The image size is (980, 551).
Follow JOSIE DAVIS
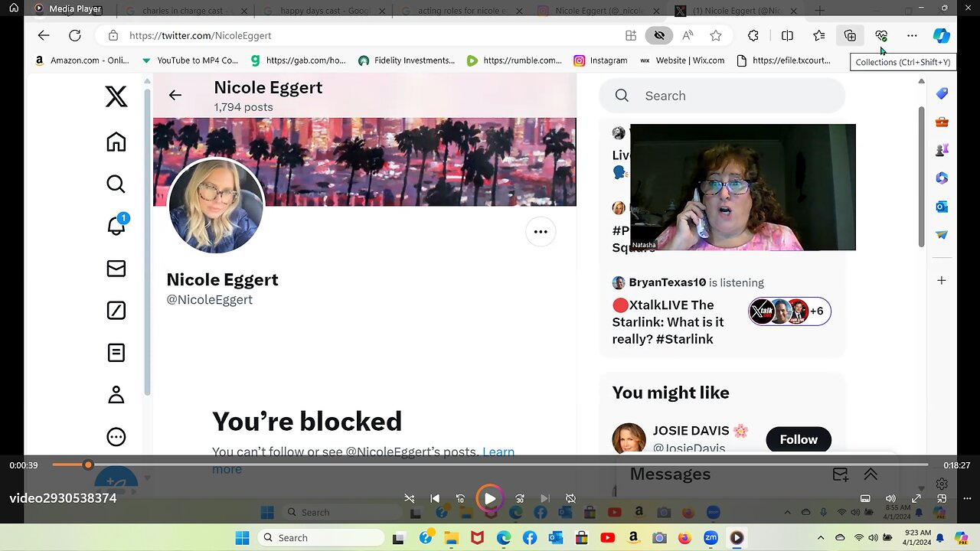coord(799,439)
